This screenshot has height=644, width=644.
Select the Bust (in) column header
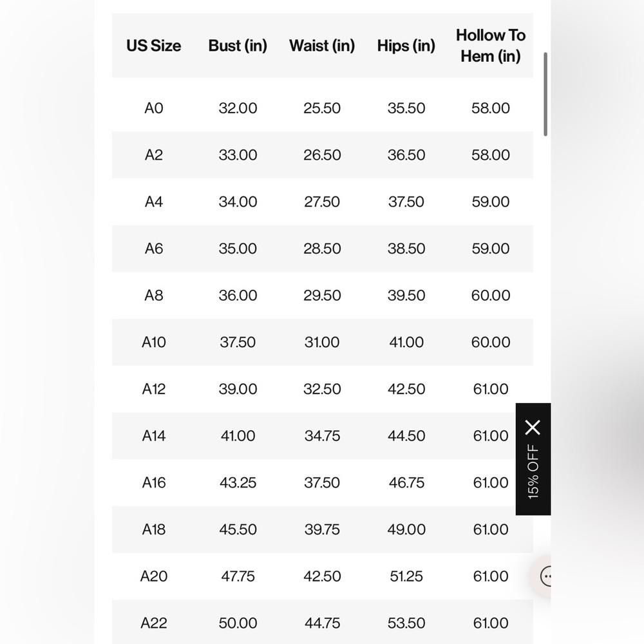(x=238, y=46)
